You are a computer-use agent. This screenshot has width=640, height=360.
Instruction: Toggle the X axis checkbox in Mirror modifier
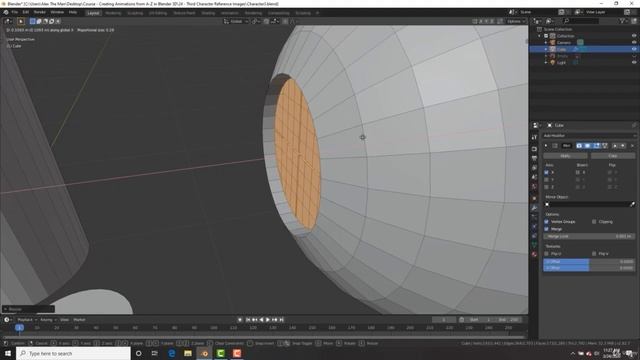coord(547,173)
